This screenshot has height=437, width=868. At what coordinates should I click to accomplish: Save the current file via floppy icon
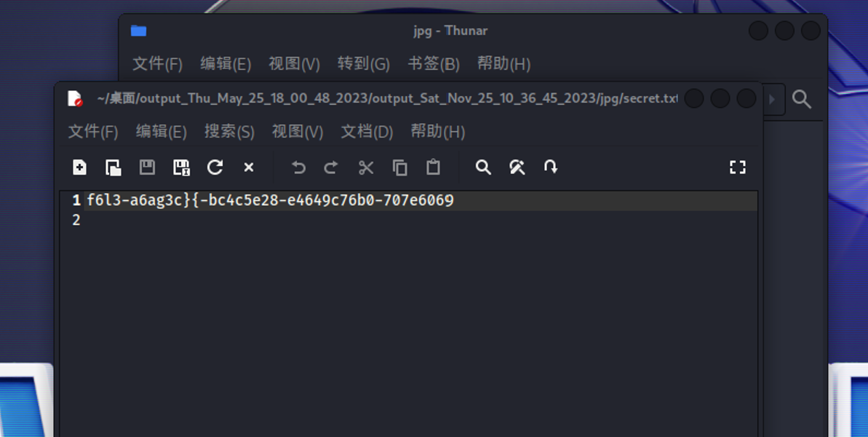pos(147,168)
